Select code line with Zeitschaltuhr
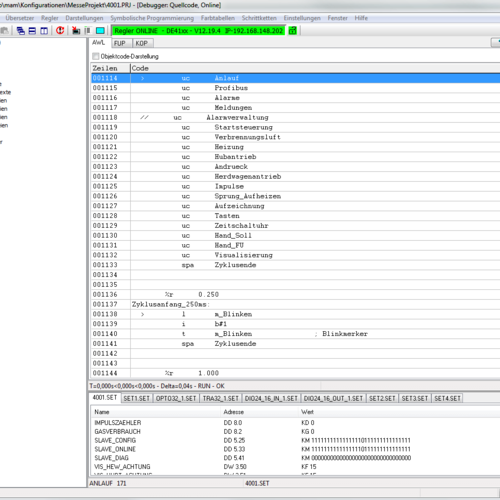The image size is (500, 500). point(295,226)
